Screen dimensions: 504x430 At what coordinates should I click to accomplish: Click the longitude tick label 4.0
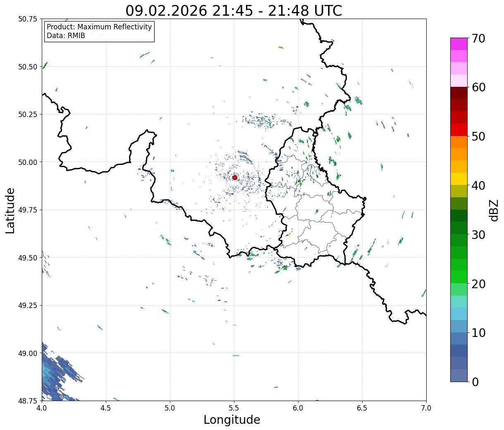[42, 408]
